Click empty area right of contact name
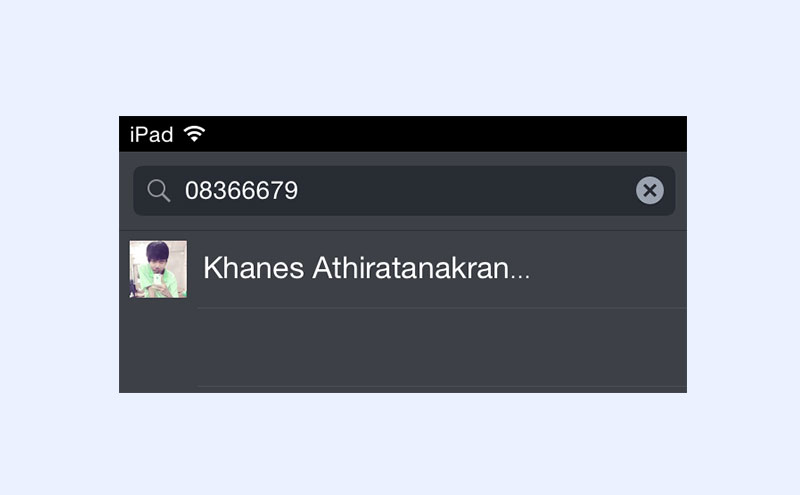 pos(607,269)
